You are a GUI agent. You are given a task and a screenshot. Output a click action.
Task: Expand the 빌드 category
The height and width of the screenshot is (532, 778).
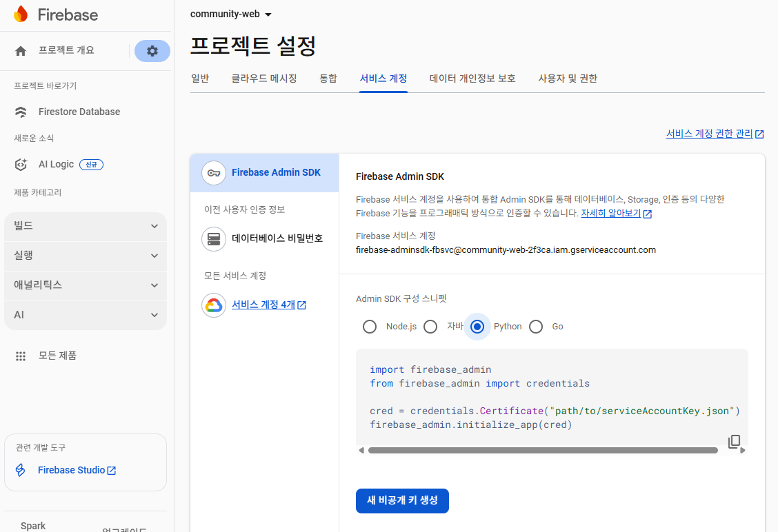tap(86, 226)
